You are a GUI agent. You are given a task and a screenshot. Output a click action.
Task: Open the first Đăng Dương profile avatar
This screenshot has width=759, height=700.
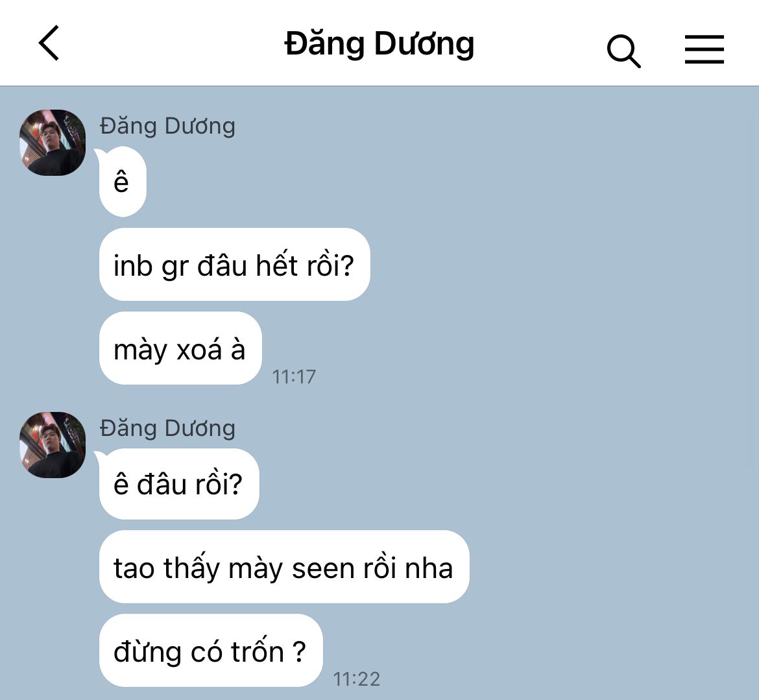click(x=53, y=142)
